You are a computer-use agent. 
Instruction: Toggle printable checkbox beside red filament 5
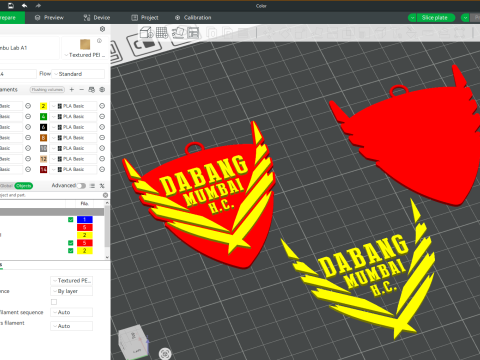pos(71,243)
